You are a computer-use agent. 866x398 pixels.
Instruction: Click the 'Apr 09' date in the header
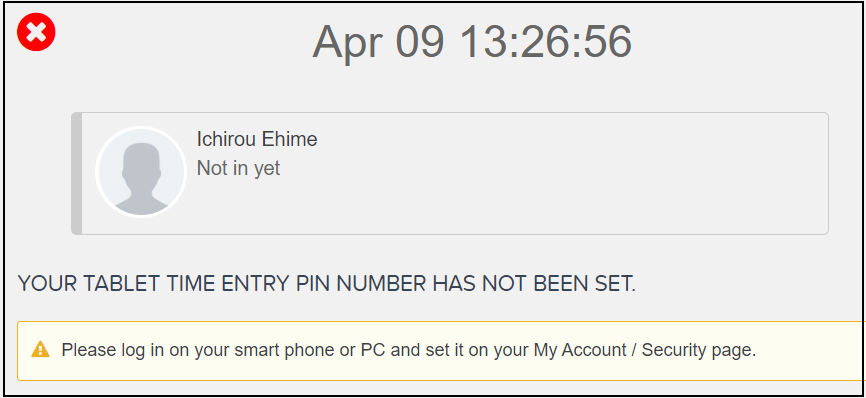point(378,41)
